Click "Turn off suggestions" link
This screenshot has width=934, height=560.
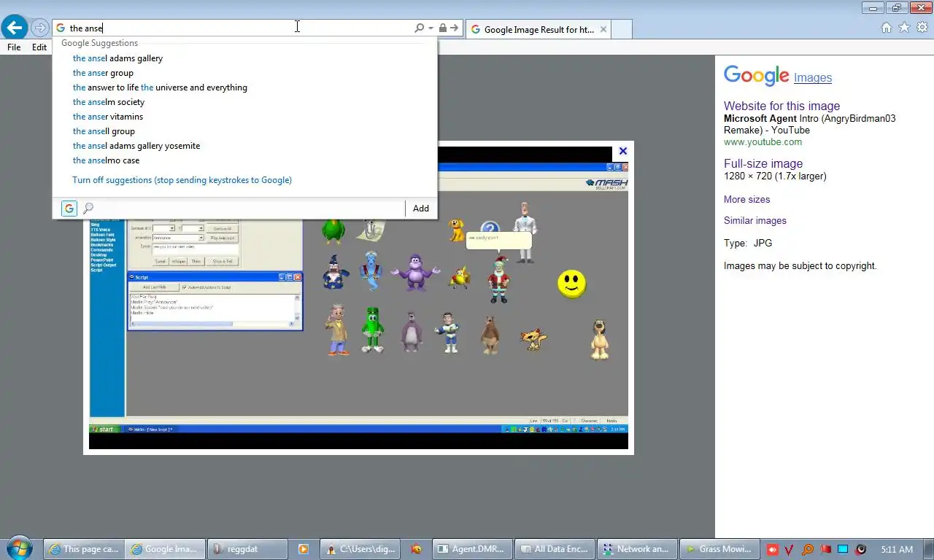click(182, 180)
